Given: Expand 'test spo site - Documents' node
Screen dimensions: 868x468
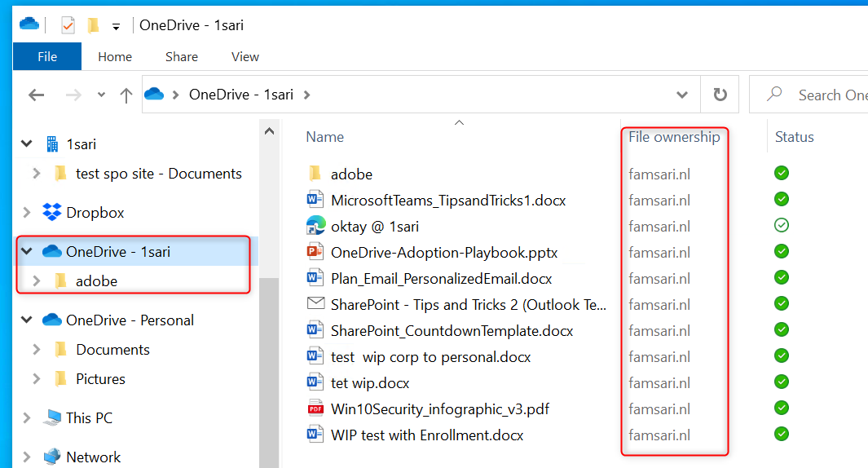Looking at the screenshot, I should click(37, 174).
